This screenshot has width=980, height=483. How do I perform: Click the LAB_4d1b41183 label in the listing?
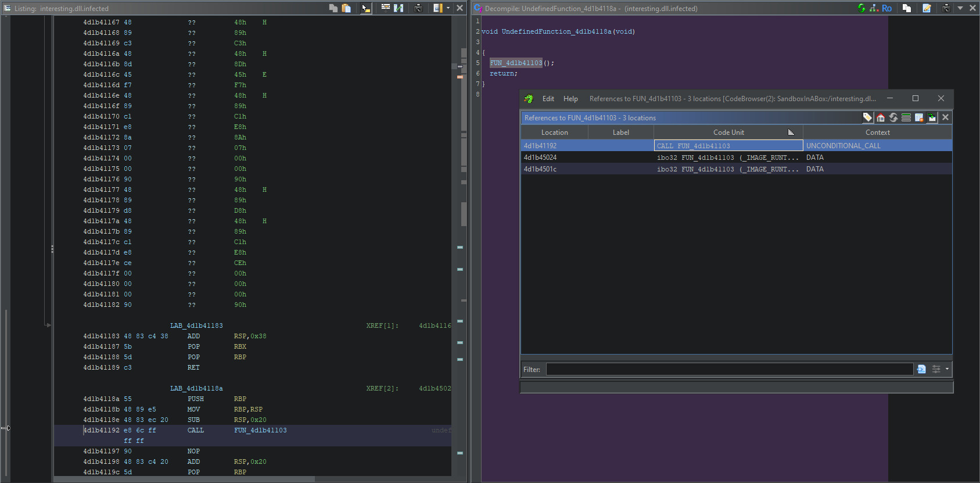(196, 325)
